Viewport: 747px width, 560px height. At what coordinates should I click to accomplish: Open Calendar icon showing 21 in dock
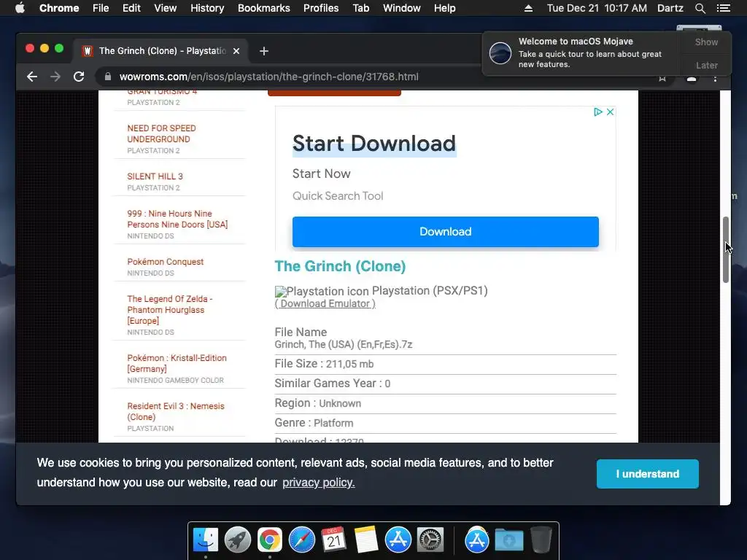333,540
